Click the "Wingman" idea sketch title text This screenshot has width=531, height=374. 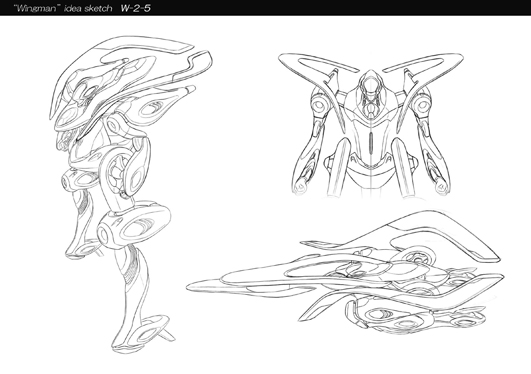63,8
